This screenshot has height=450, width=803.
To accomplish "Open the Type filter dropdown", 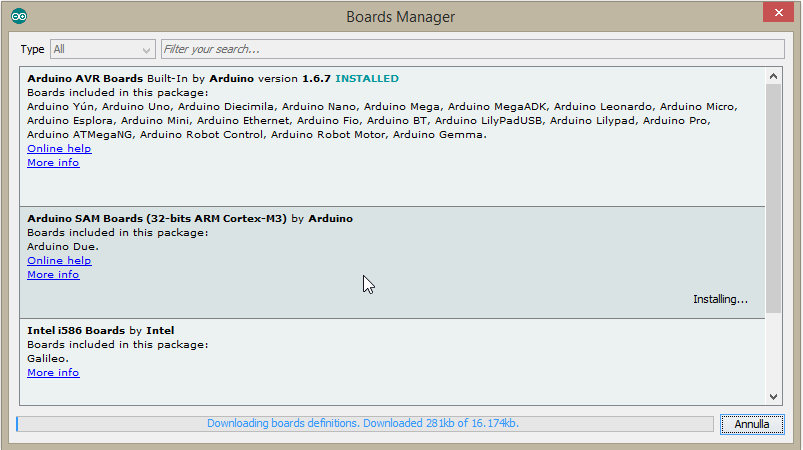I will 102,49.
